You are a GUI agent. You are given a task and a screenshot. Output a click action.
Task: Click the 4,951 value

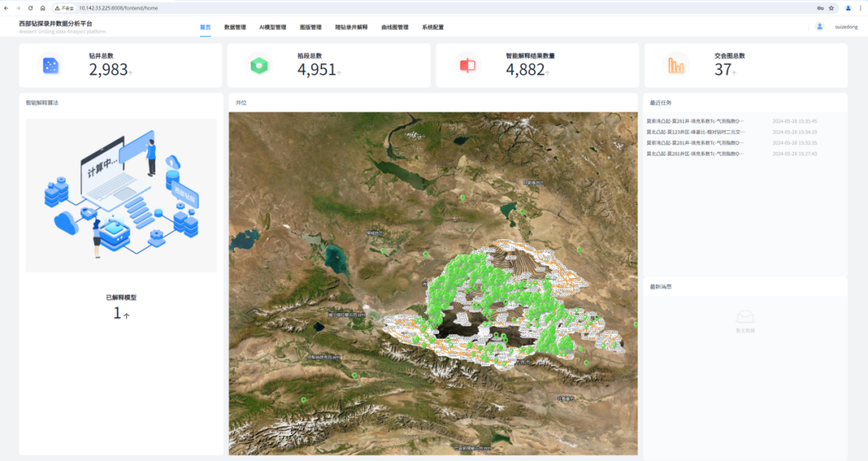[x=317, y=70]
